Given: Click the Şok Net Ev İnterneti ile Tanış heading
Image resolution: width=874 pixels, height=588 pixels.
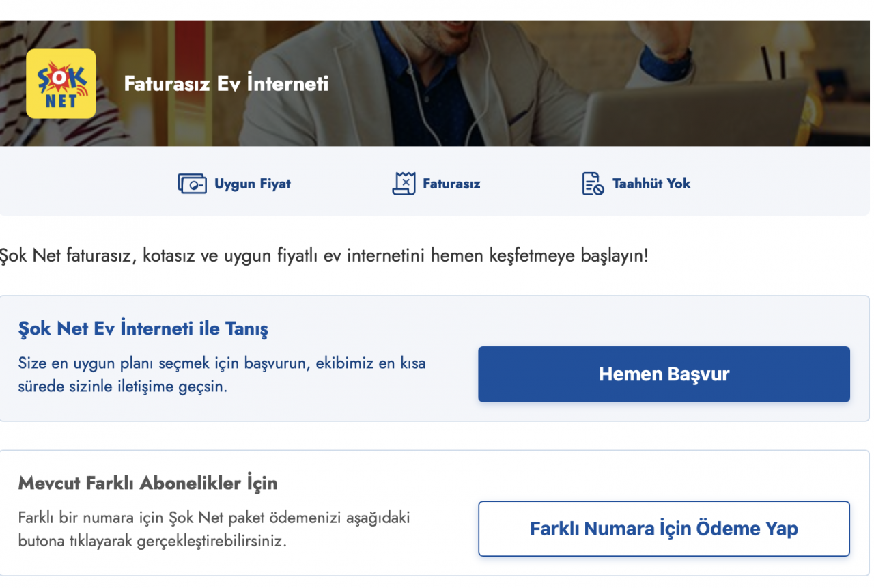Looking at the screenshot, I should coord(143,328).
